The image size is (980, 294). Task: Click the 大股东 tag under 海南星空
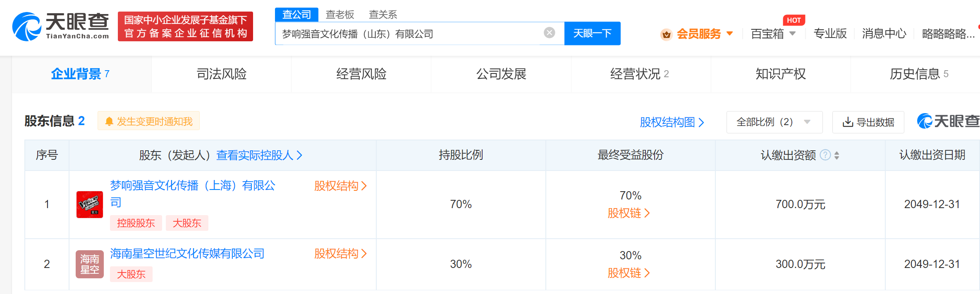tap(131, 274)
